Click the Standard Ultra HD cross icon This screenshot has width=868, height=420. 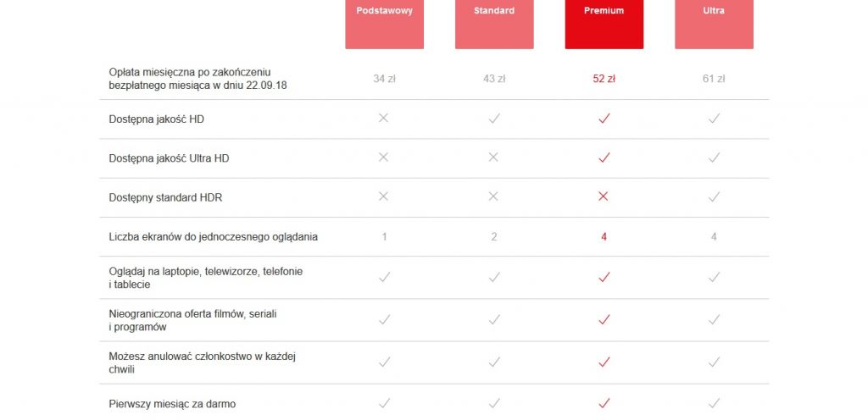pyautogui.click(x=494, y=157)
